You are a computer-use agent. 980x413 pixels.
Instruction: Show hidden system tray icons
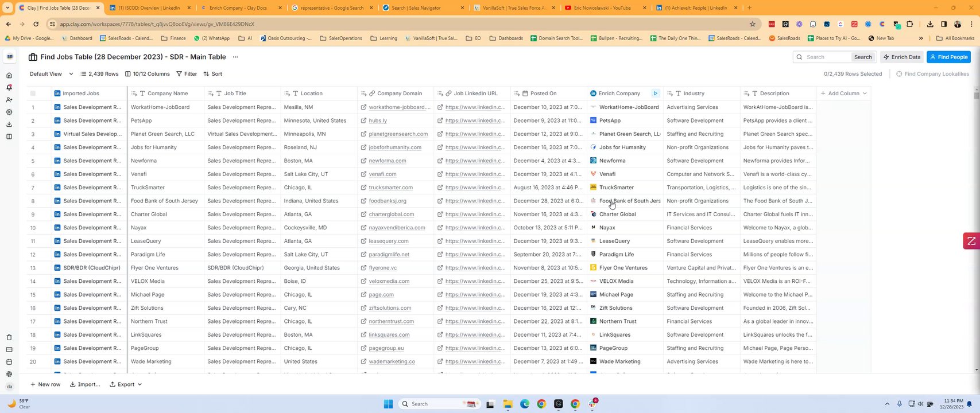click(887, 404)
